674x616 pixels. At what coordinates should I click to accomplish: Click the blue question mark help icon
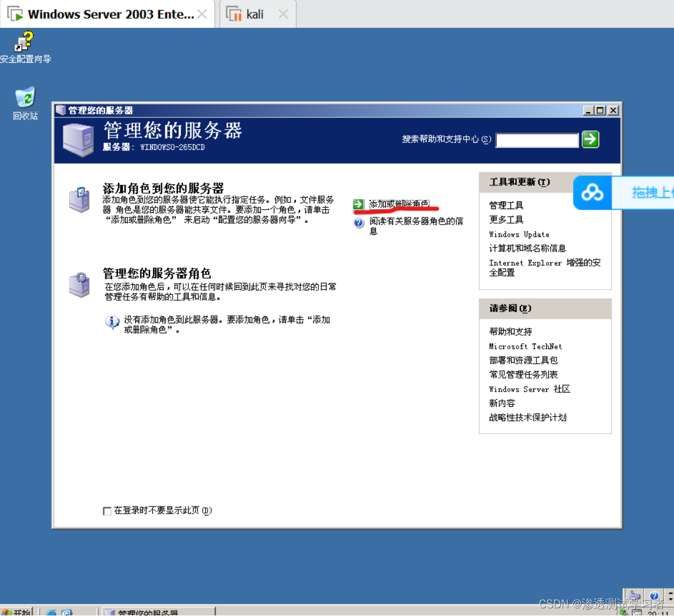coord(359,223)
